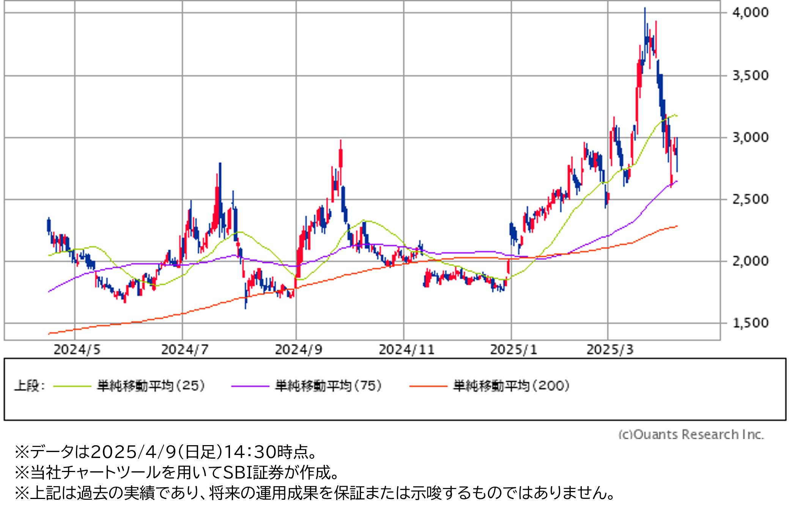Screen dimensions: 789x532
Task: Click the 単純移動平均(75) legend label
Action: (x=328, y=386)
